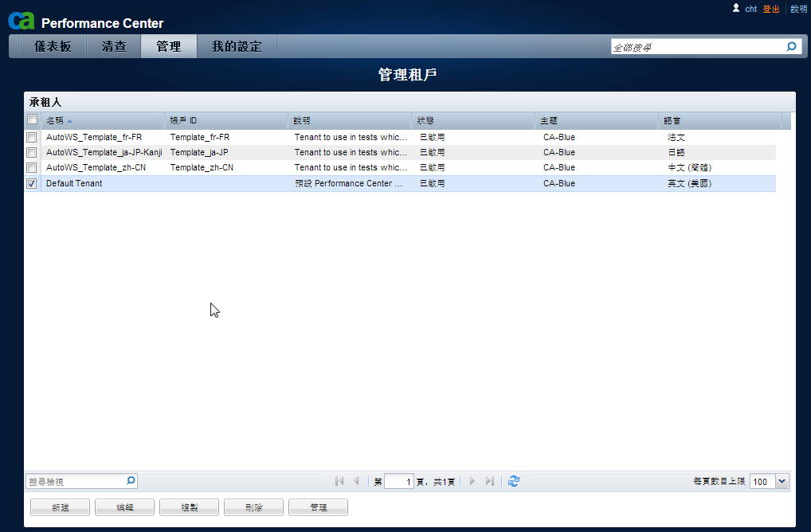Sort by the 狀態 column header
811x532 pixels.
(x=472, y=120)
